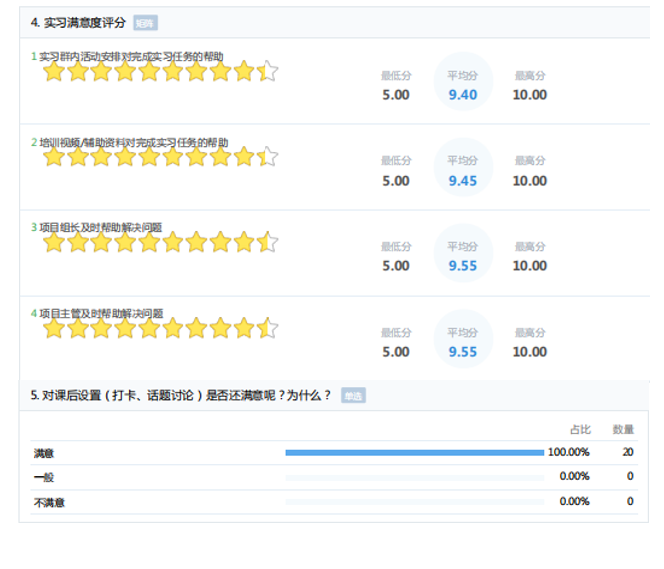Select the 满意 option label
The width and height of the screenshot is (664, 569).
point(44,453)
